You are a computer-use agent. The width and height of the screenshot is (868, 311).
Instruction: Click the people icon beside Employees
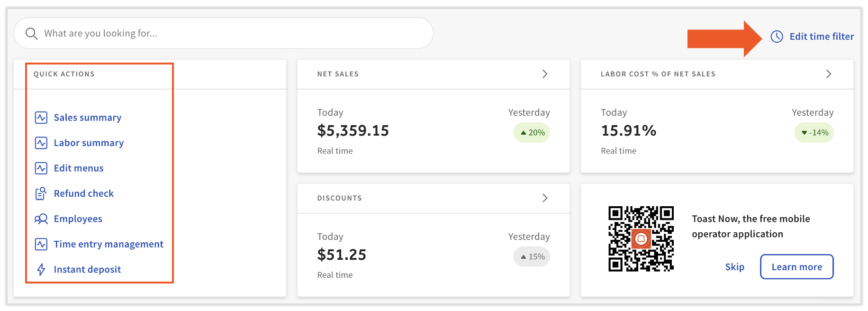41,219
